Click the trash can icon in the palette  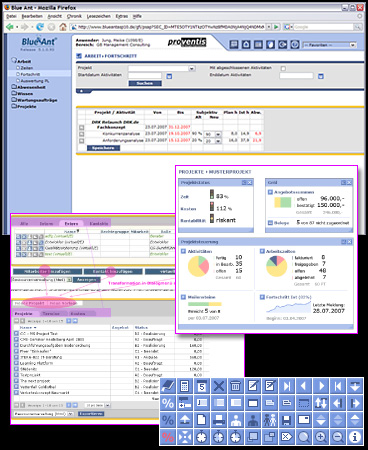[x=236, y=386]
